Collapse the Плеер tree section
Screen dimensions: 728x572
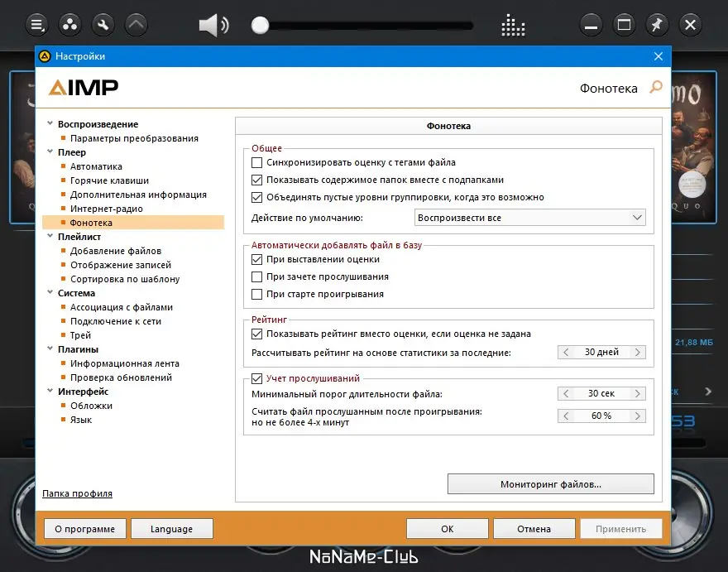point(50,151)
